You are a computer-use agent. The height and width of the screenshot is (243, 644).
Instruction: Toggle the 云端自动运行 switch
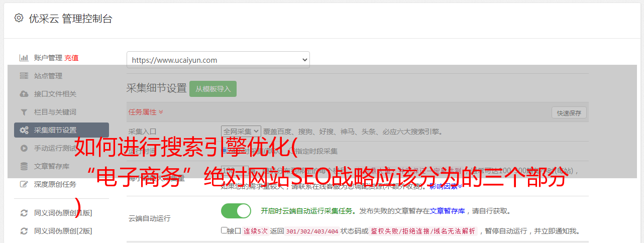[x=236, y=211]
